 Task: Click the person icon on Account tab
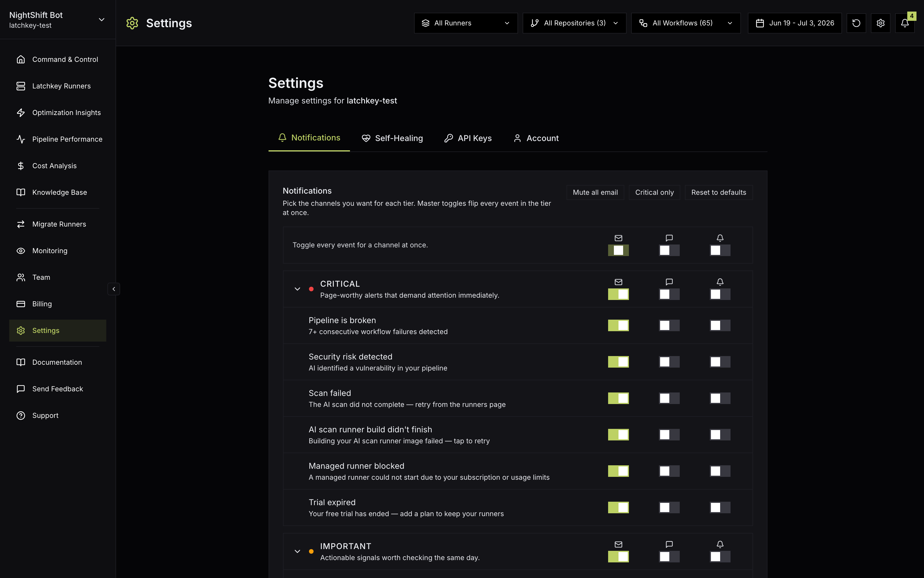(517, 138)
